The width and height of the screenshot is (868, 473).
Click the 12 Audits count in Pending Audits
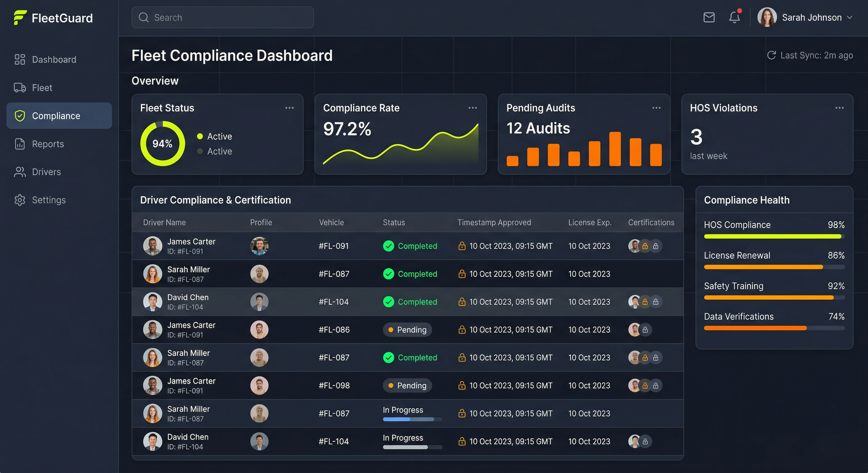click(x=538, y=128)
